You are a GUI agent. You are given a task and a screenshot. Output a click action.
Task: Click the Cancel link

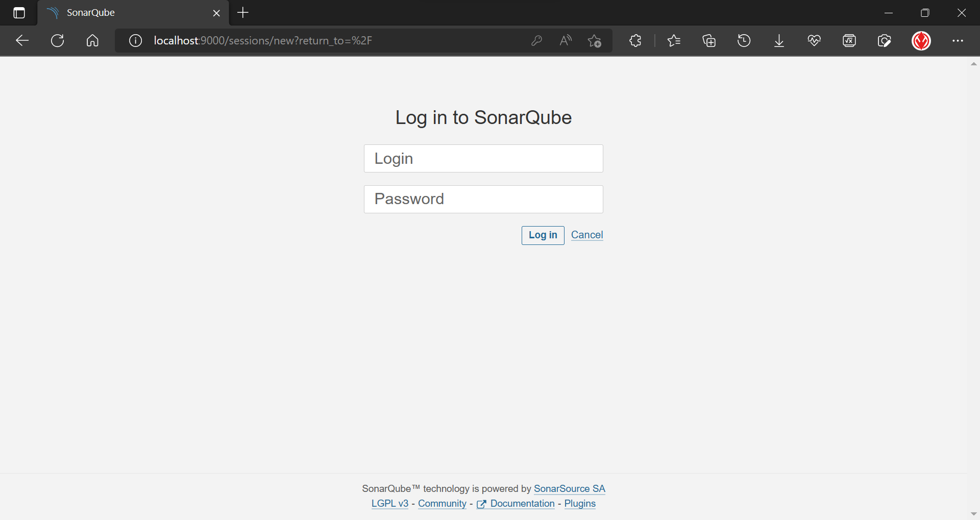click(587, 235)
